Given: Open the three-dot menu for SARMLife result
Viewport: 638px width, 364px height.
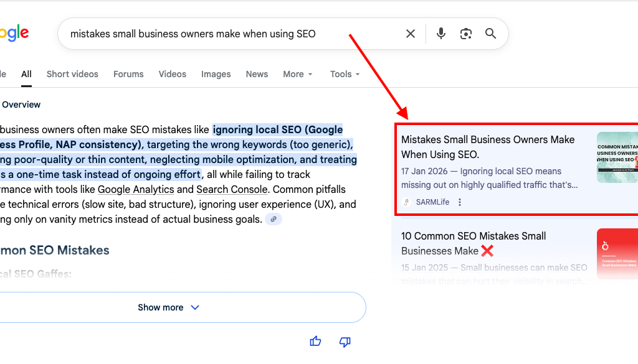Looking at the screenshot, I should pyautogui.click(x=459, y=202).
